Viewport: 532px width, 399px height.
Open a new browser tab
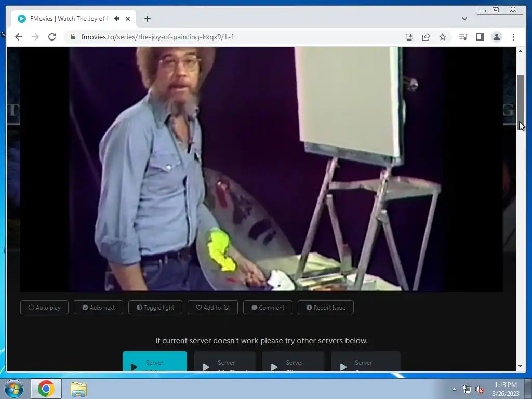[147, 19]
